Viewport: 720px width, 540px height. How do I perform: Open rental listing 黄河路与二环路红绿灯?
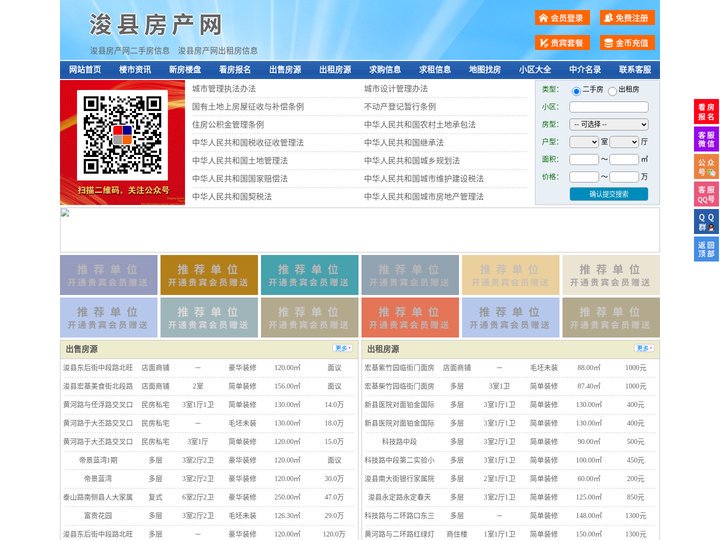coord(399,534)
